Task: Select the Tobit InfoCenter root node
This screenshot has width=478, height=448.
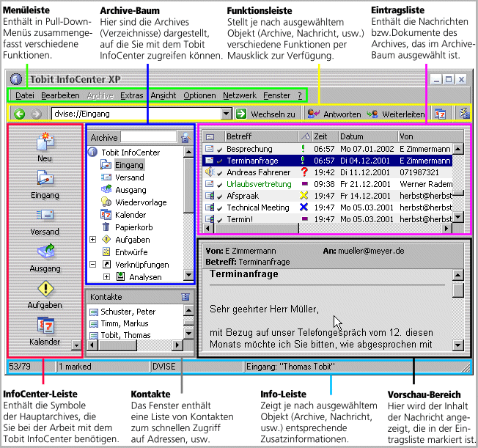Action: coord(130,153)
